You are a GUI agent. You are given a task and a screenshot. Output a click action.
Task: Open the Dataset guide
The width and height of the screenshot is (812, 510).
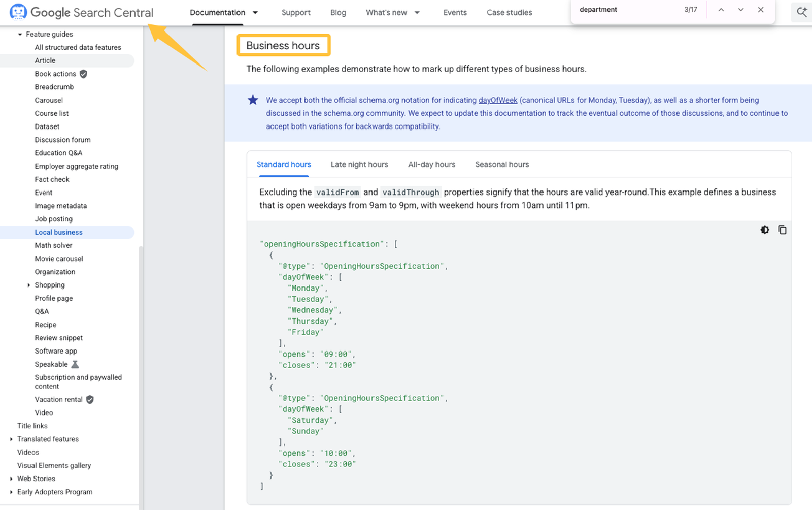47,126
